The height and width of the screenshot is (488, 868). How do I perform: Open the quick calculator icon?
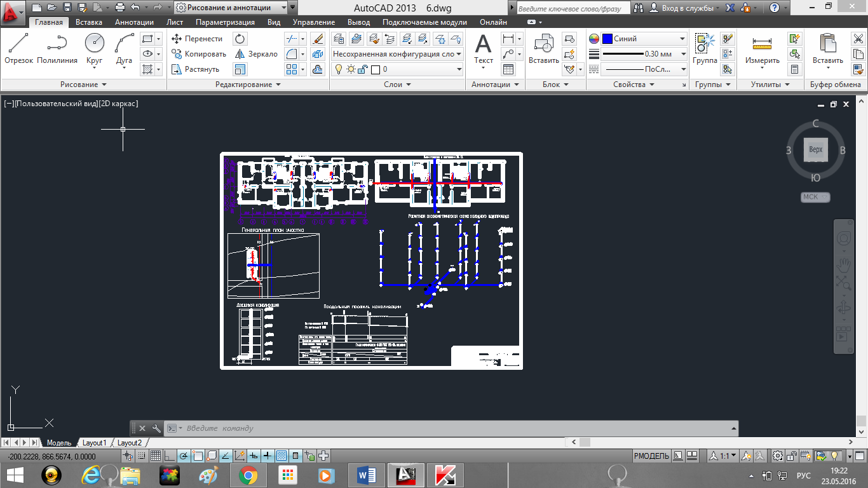[x=794, y=69]
